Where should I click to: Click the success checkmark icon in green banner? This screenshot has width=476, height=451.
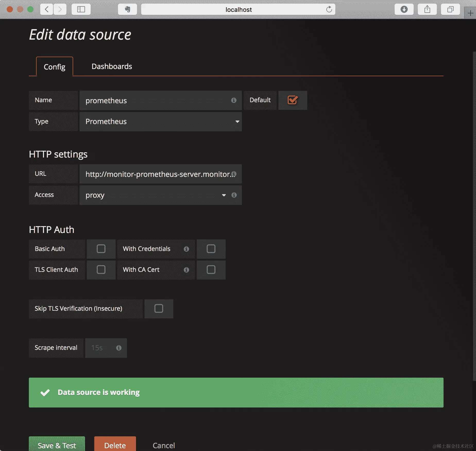click(45, 393)
